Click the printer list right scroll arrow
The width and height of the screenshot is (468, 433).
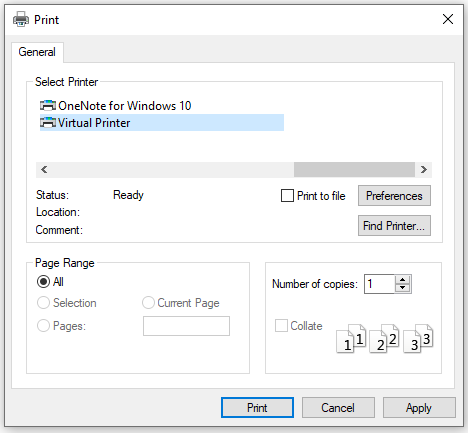(424, 170)
